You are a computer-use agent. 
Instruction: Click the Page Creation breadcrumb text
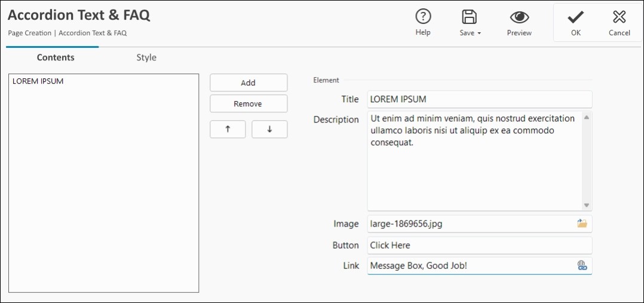[x=30, y=33]
